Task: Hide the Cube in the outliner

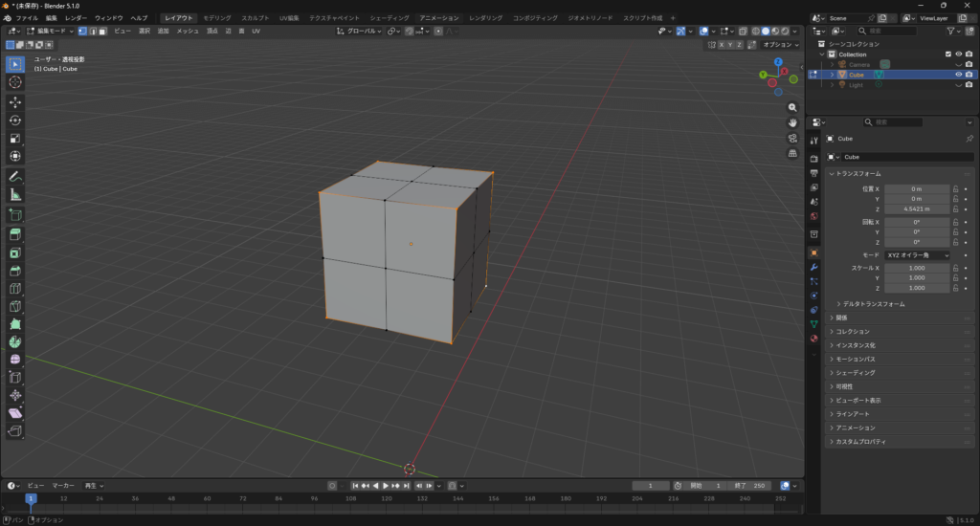Action: (958, 74)
